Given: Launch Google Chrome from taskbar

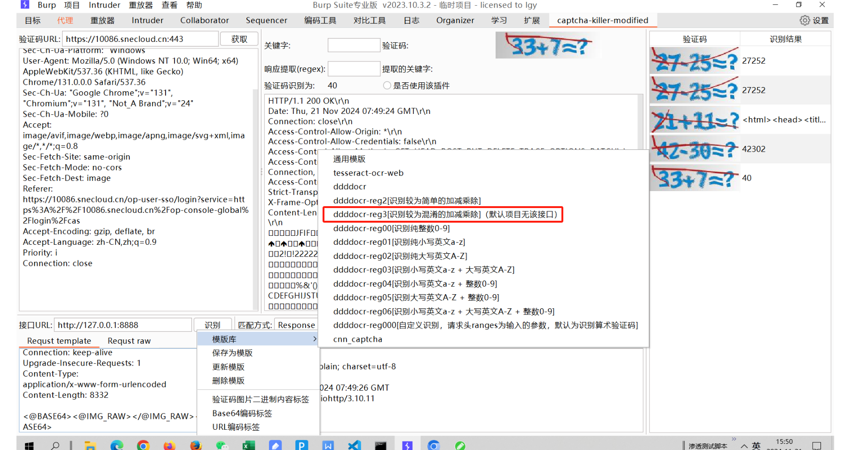Looking at the screenshot, I should 143,445.
